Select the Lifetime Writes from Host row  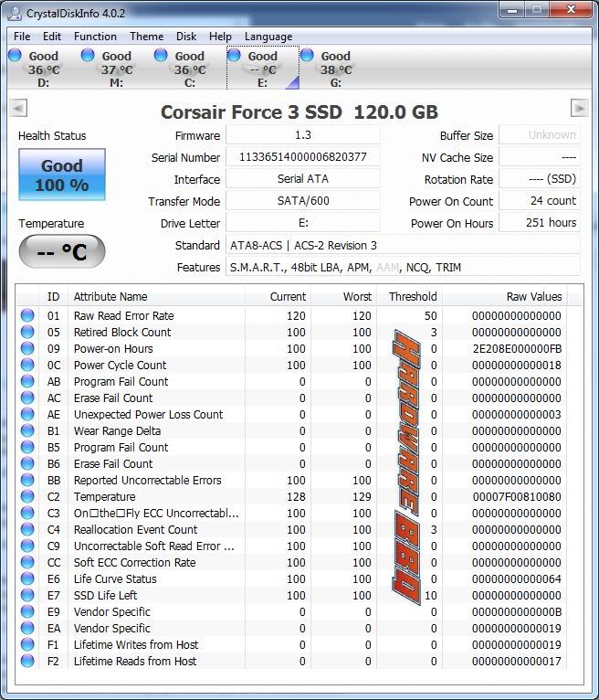(291, 644)
